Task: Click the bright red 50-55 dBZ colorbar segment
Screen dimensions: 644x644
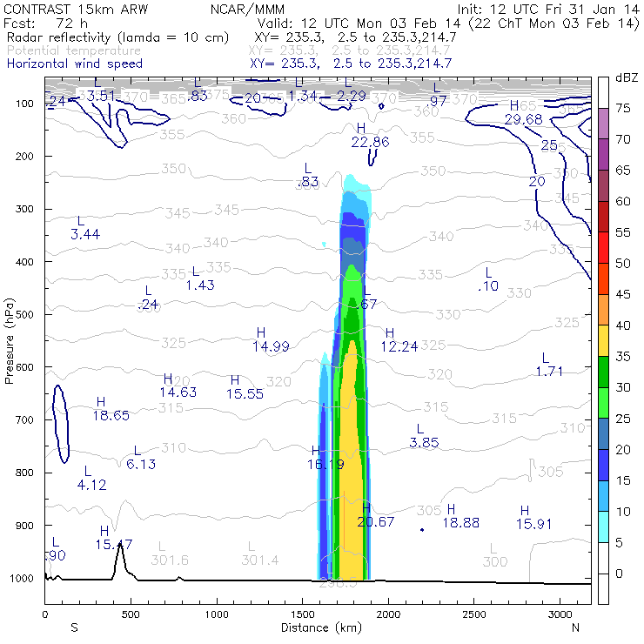Action: (x=603, y=248)
